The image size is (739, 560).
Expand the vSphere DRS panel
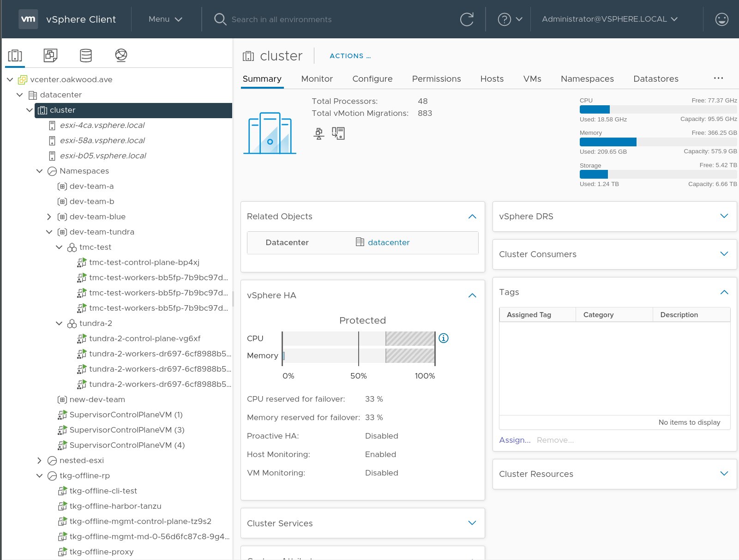(724, 216)
